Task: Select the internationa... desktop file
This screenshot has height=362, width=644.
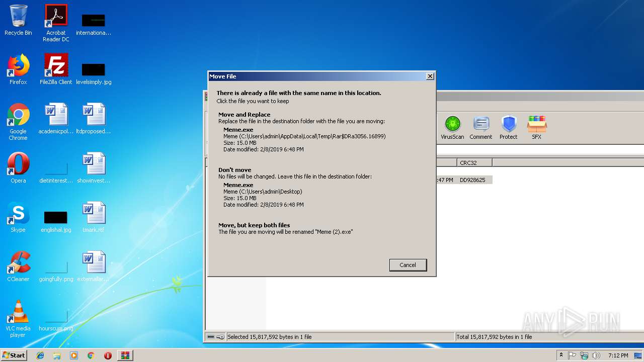Action: click(94, 24)
